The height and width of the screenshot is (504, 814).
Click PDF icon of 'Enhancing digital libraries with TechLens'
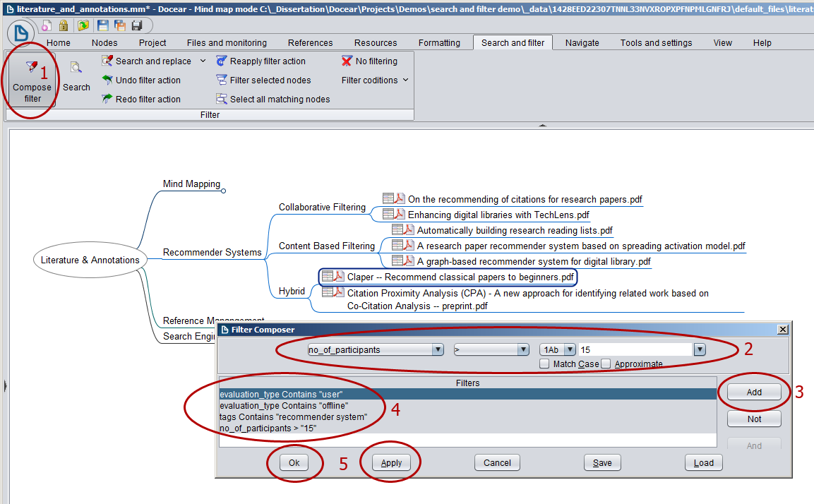400,214
